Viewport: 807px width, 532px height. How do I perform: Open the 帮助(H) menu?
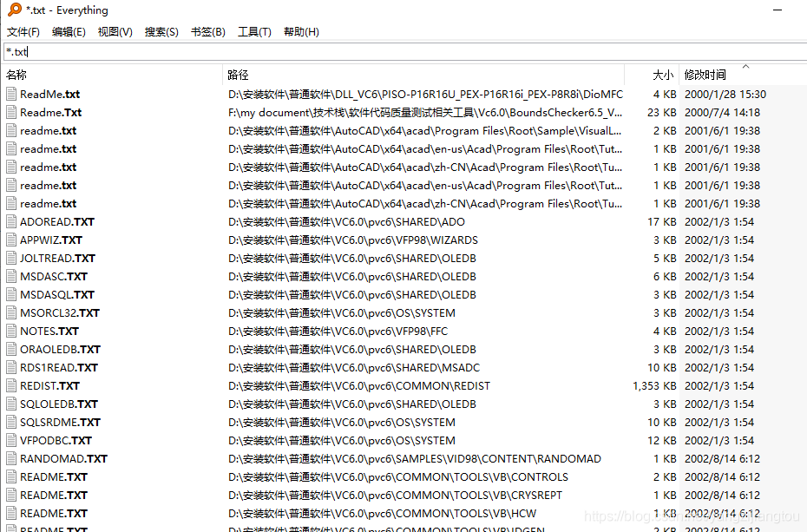click(x=301, y=32)
